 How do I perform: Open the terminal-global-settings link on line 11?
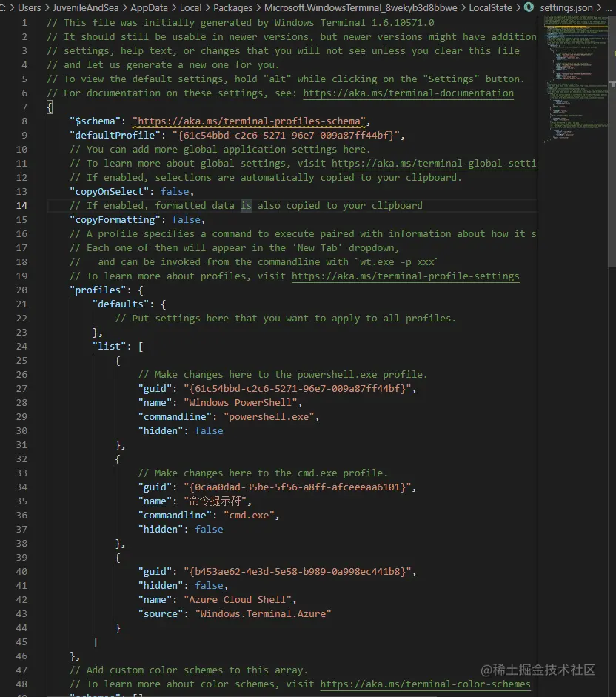435,163
